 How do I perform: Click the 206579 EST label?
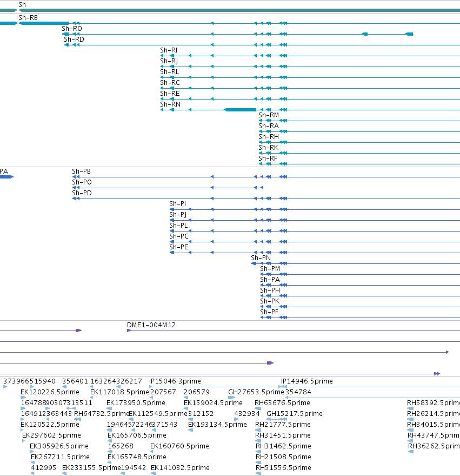197,392
